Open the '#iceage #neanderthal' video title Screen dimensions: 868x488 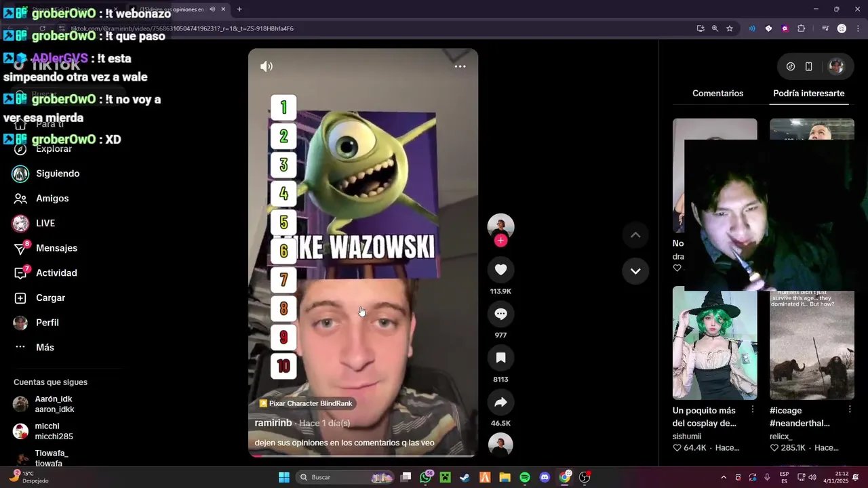tap(800, 417)
